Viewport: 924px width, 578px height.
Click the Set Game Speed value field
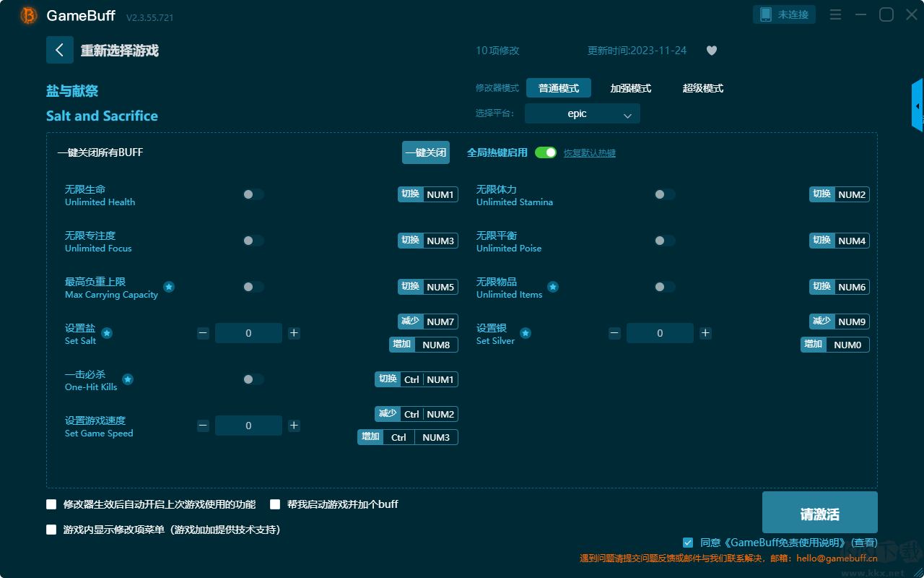pyautogui.click(x=248, y=426)
